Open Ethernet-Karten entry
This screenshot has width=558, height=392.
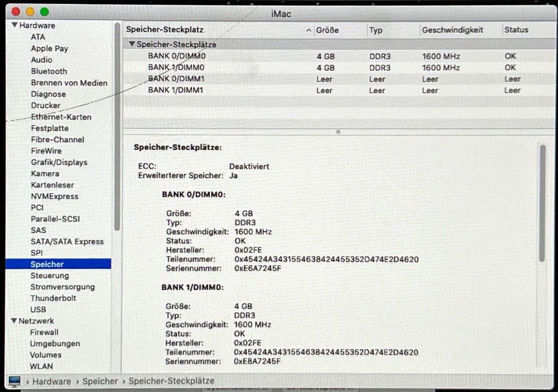click(x=61, y=117)
